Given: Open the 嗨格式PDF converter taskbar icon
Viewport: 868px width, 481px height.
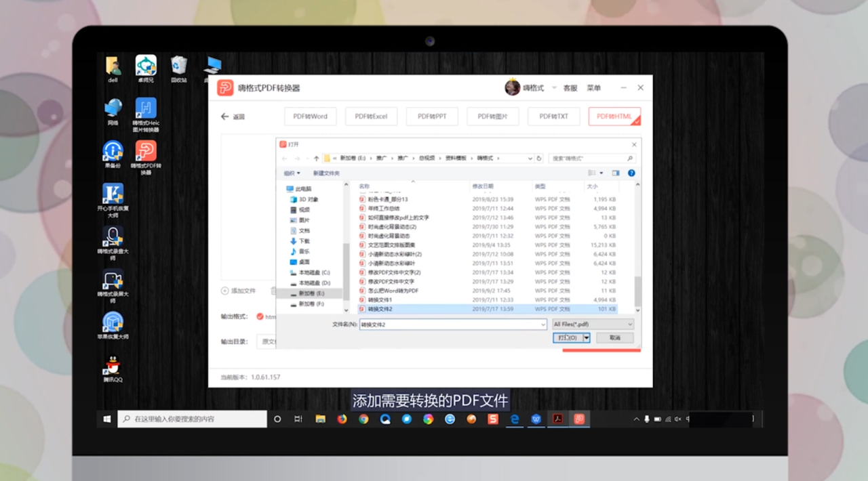Looking at the screenshot, I should (x=579, y=419).
